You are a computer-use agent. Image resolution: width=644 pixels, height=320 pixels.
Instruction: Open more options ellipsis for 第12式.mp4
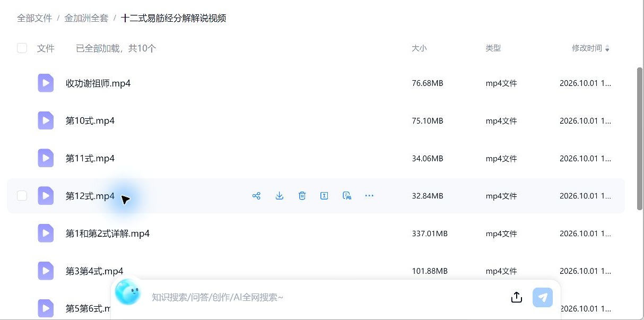[x=369, y=196]
